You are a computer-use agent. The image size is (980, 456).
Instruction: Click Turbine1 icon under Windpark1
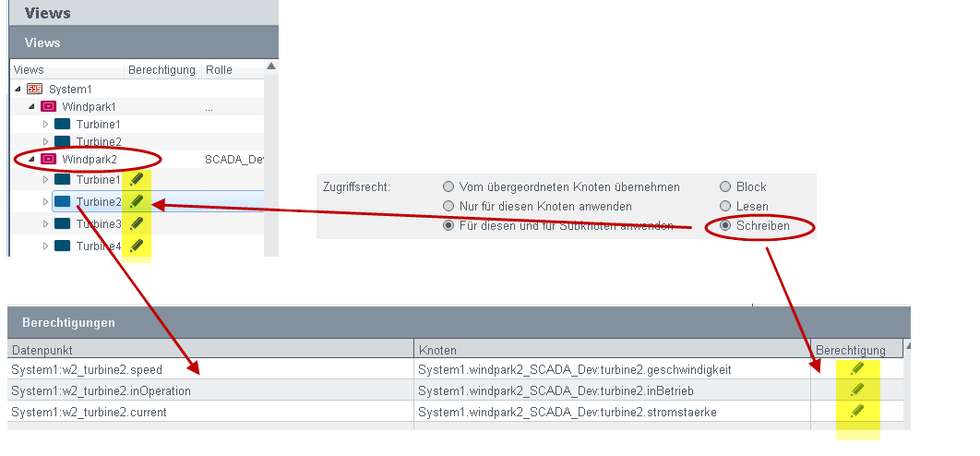62,124
